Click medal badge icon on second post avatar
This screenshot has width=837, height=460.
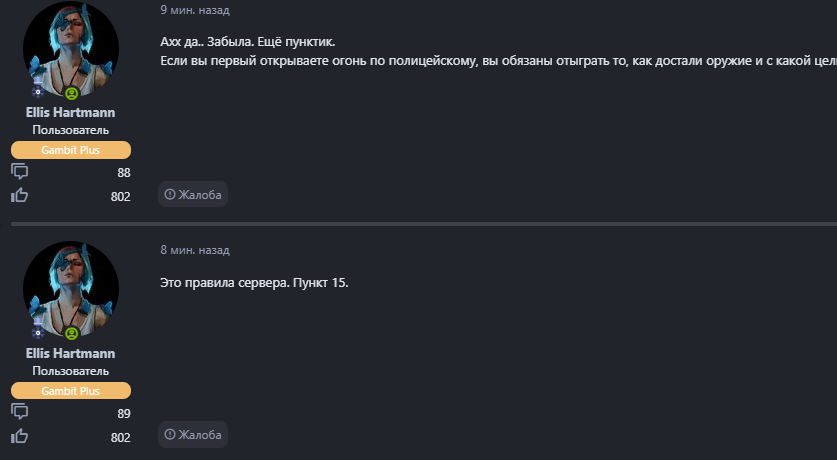(x=39, y=331)
